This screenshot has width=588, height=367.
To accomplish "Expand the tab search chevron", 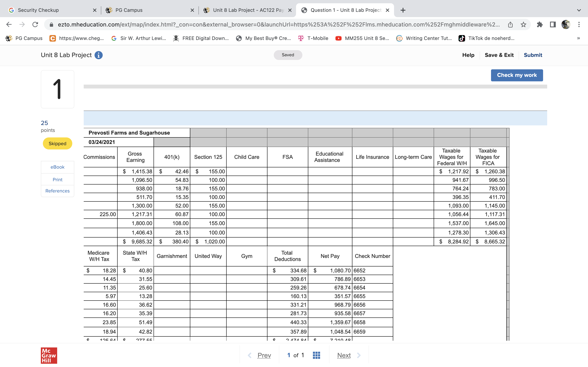I will 579,10.
